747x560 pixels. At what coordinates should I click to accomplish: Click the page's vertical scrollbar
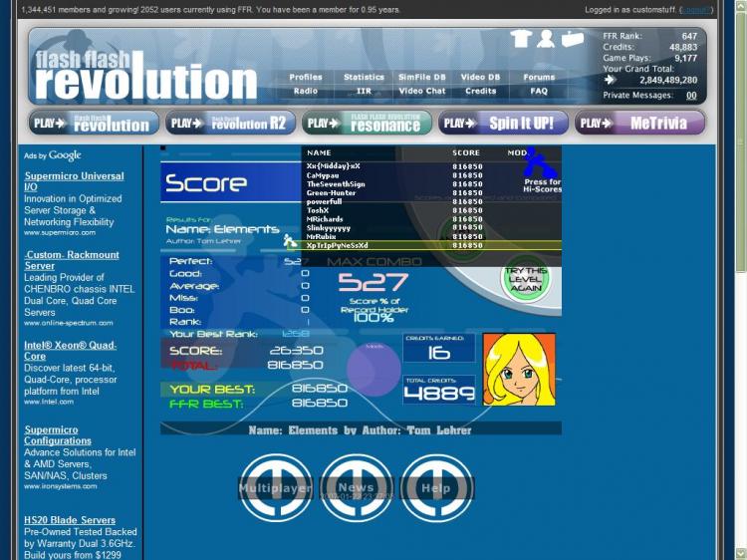(739, 299)
